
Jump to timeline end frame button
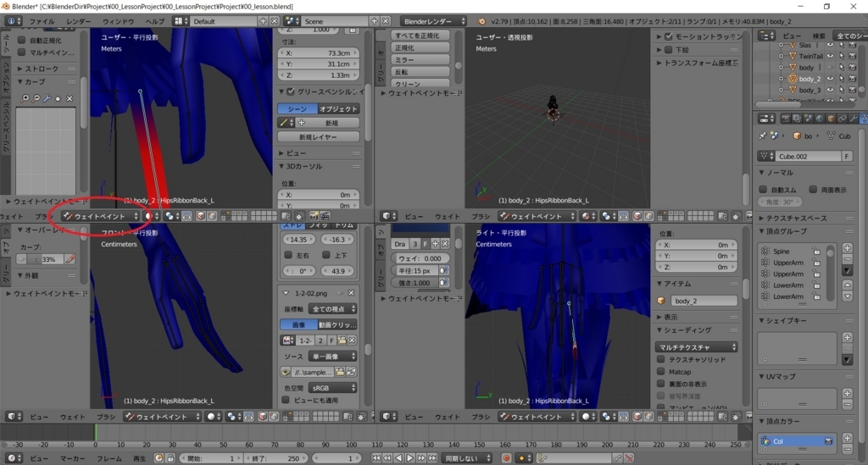pos(433,458)
